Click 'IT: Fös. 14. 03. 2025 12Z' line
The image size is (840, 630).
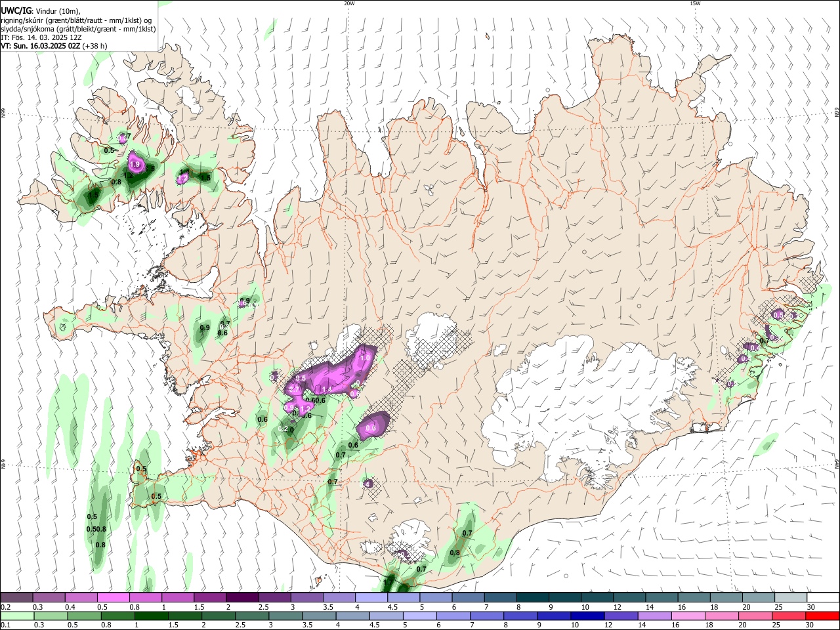[x=41, y=37]
